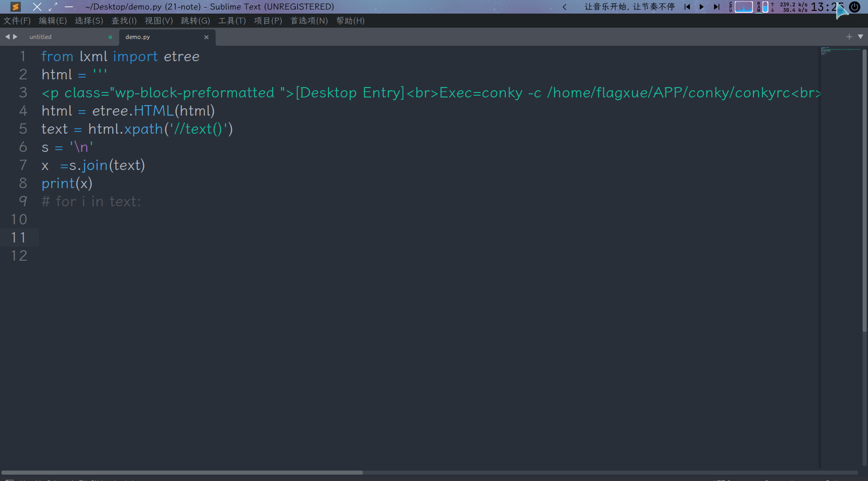Viewport: 868px width, 481px height.
Task: Click the song title in the top panel
Action: [x=629, y=7]
